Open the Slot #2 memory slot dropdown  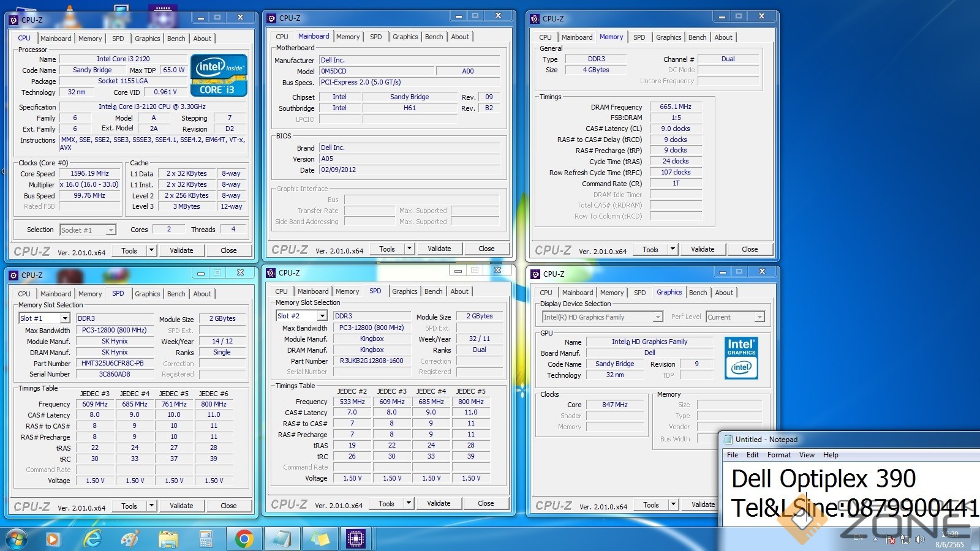pos(322,316)
